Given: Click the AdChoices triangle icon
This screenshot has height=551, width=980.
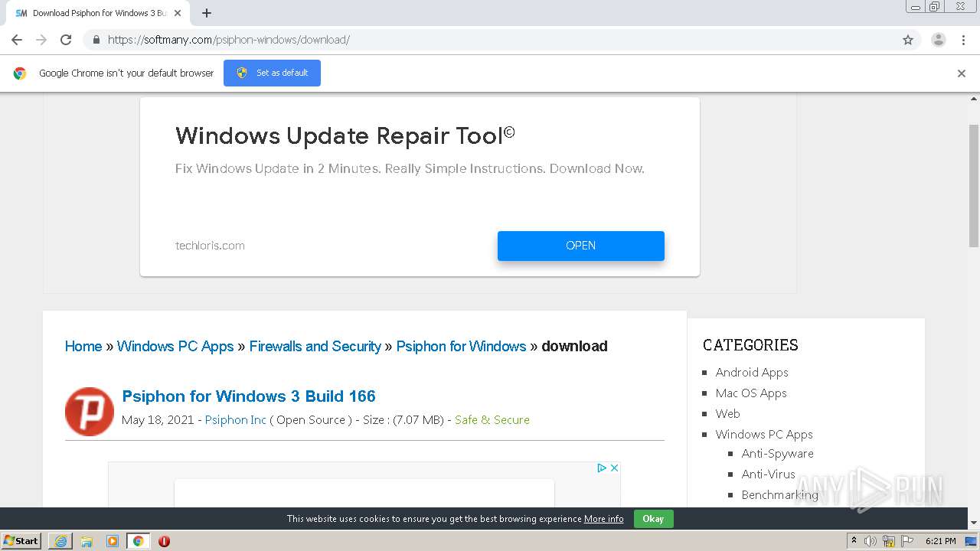Looking at the screenshot, I should click(602, 468).
